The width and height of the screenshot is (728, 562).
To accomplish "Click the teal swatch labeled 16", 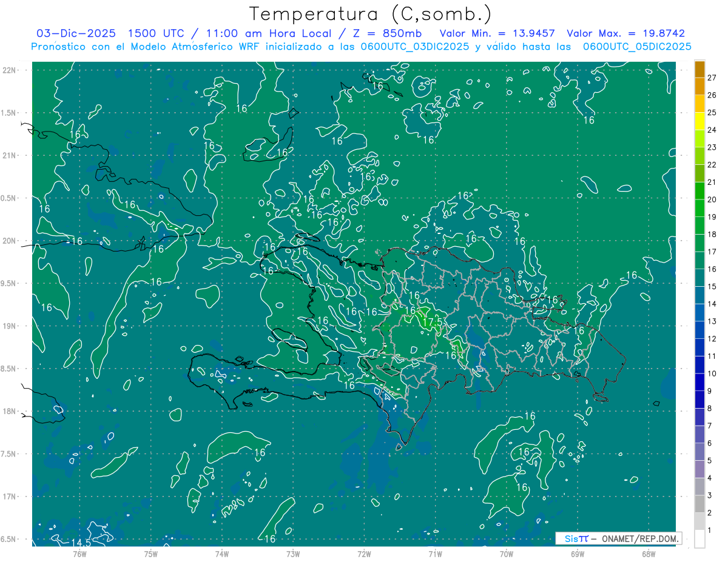I will coord(699,261).
